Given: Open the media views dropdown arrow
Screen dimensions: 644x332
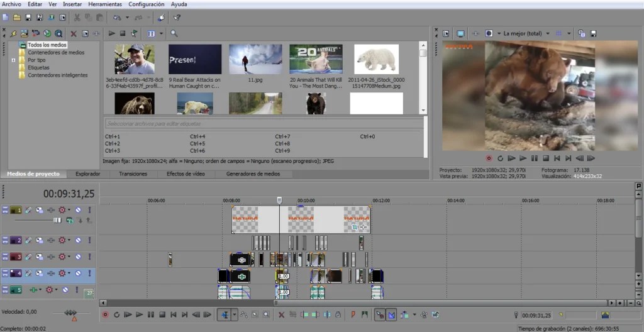Looking at the screenshot, I should 161,33.
